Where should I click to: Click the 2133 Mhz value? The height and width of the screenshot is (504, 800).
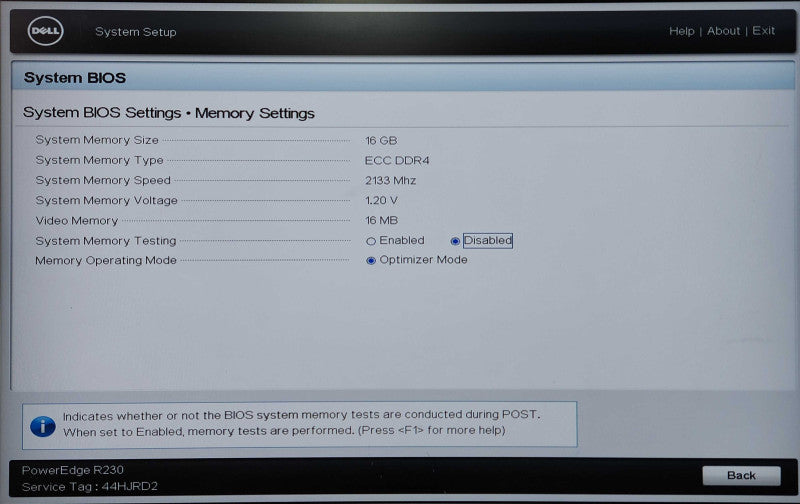[390, 181]
